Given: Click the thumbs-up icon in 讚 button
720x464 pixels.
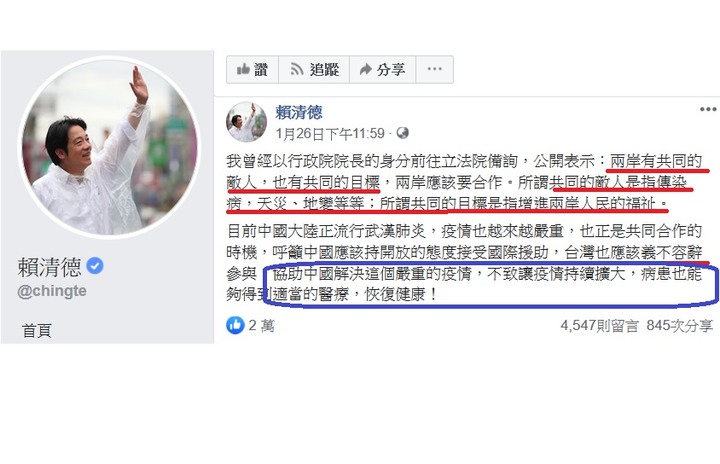Looking at the screenshot, I should (243, 69).
